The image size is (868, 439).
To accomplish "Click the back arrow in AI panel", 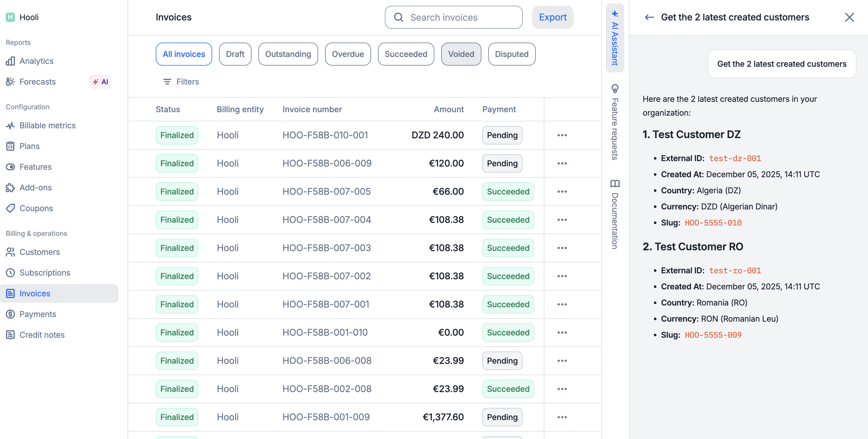I will pos(649,17).
